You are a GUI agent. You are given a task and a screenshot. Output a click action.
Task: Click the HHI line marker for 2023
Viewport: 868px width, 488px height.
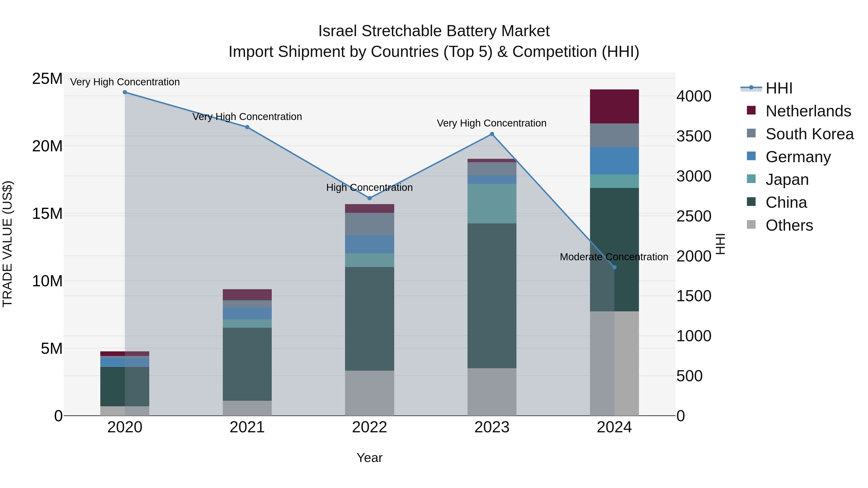492,134
